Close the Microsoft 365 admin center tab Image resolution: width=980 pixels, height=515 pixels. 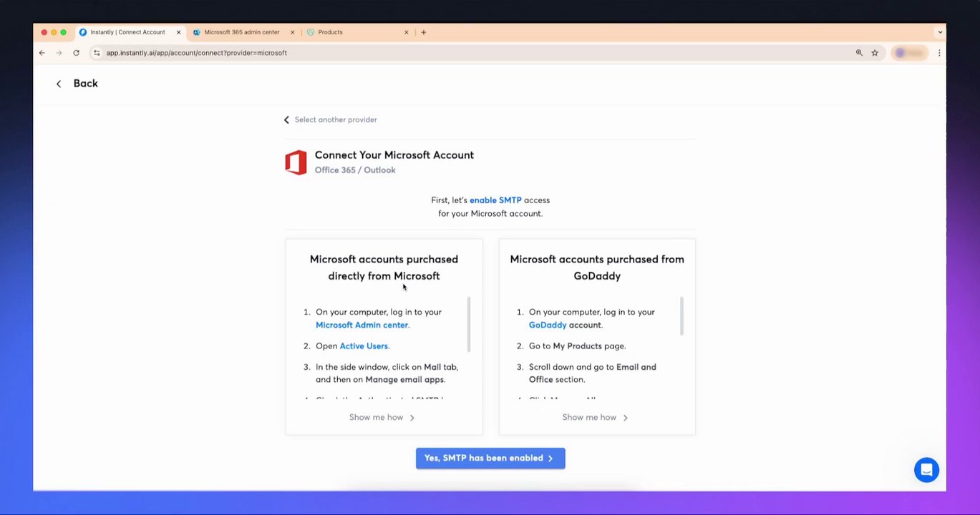293,32
